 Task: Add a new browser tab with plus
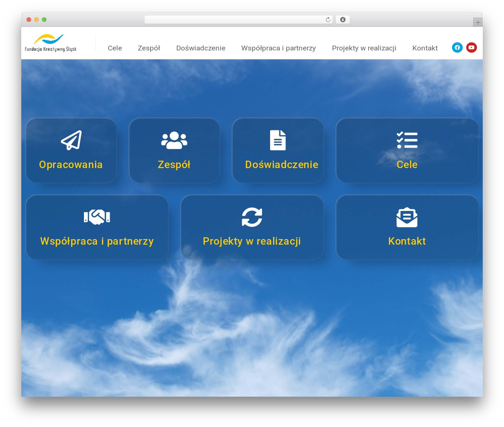pyautogui.click(x=478, y=22)
